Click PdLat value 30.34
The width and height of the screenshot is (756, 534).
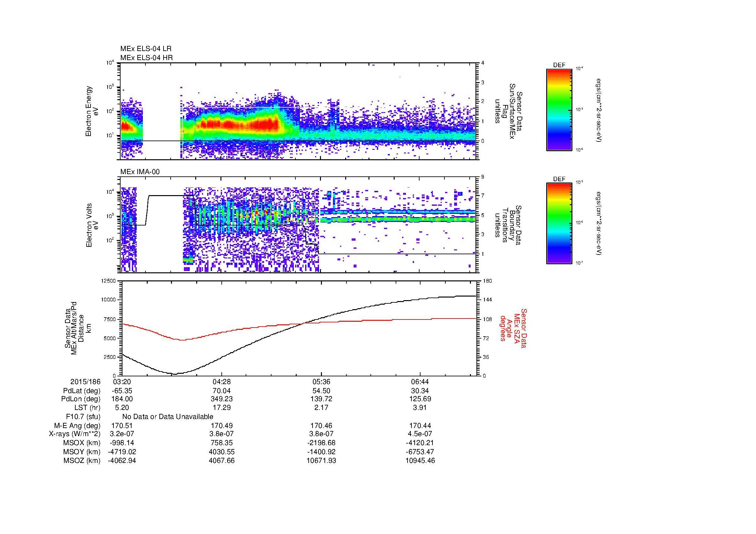[x=420, y=391]
